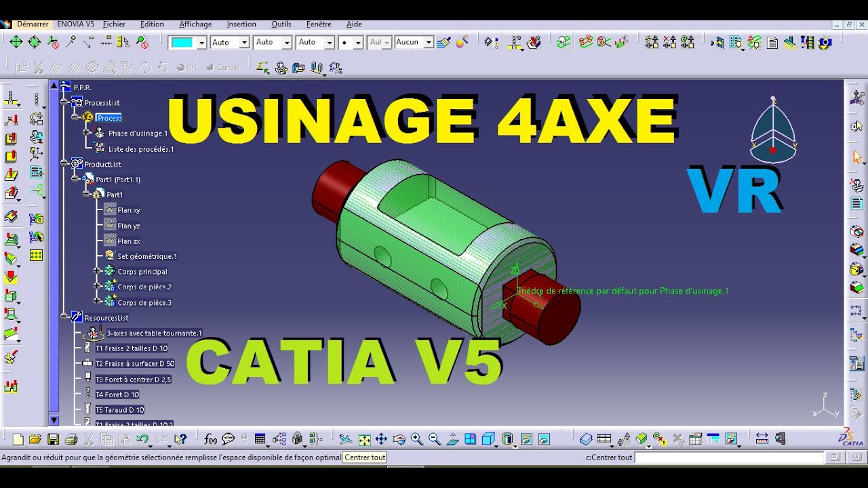Open the Insertion menu
Viewport: 868px width, 488px height.
(x=241, y=24)
